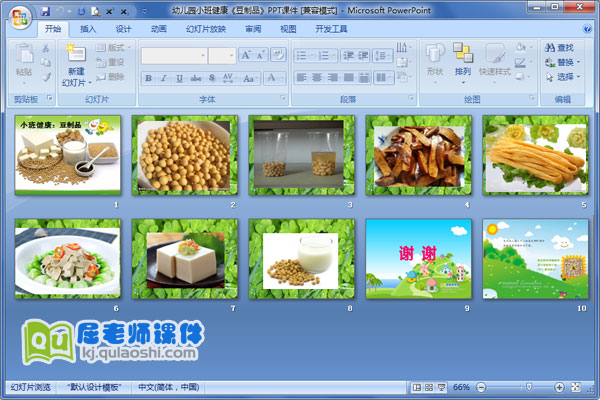
Task: Toggle text Shadow formatting
Action: [212, 78]
